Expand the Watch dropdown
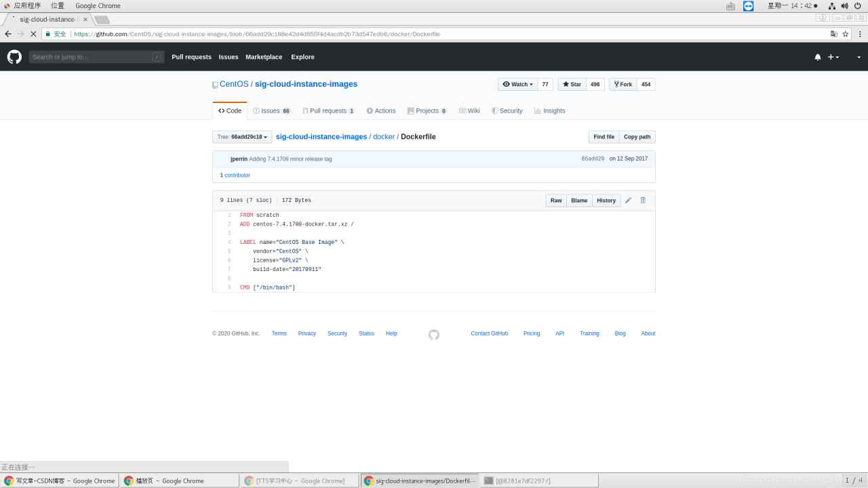This screenshot has width=868, height=488. [518, 84]
